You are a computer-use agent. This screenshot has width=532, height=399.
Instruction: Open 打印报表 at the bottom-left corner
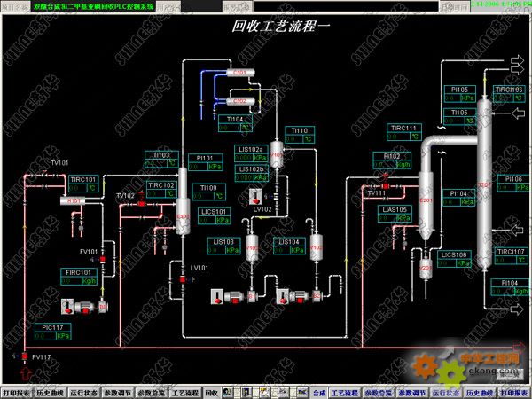pos(16,392)
